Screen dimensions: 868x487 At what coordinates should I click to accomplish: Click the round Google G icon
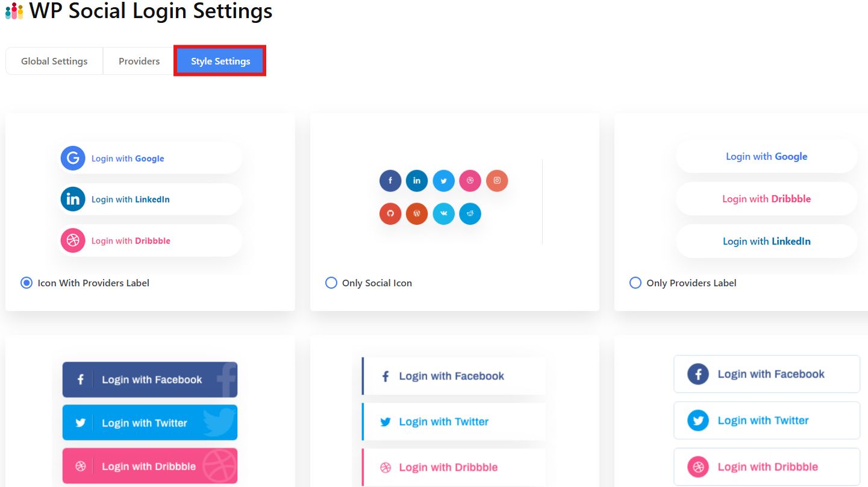[73, 159]
